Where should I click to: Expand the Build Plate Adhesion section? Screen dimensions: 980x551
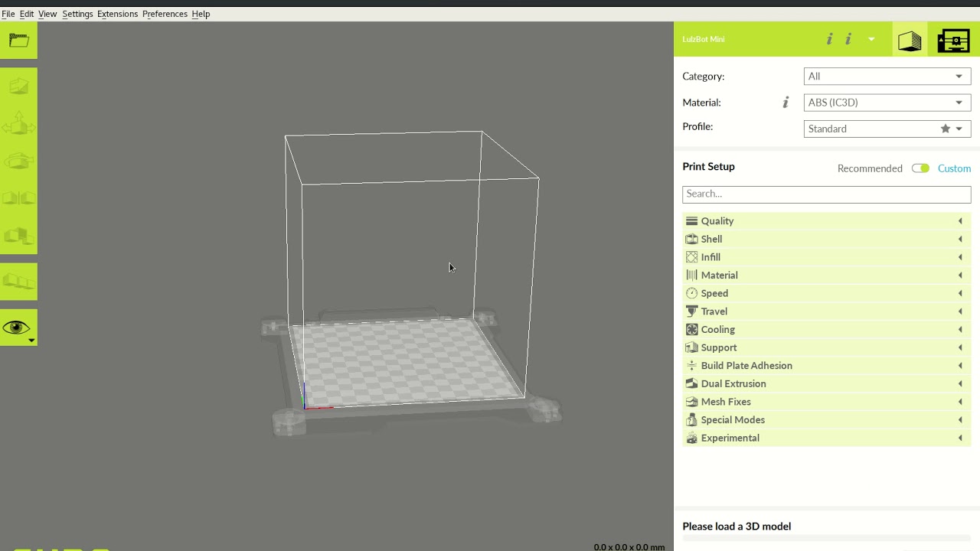(x=826, y=366)
